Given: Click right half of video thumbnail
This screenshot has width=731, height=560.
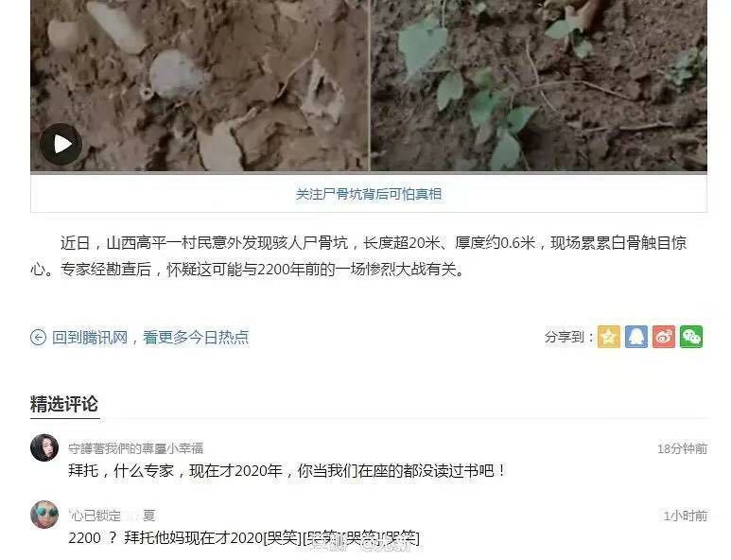Looking at the screenshot, I should pyautogui.click(x=539, y=85).
